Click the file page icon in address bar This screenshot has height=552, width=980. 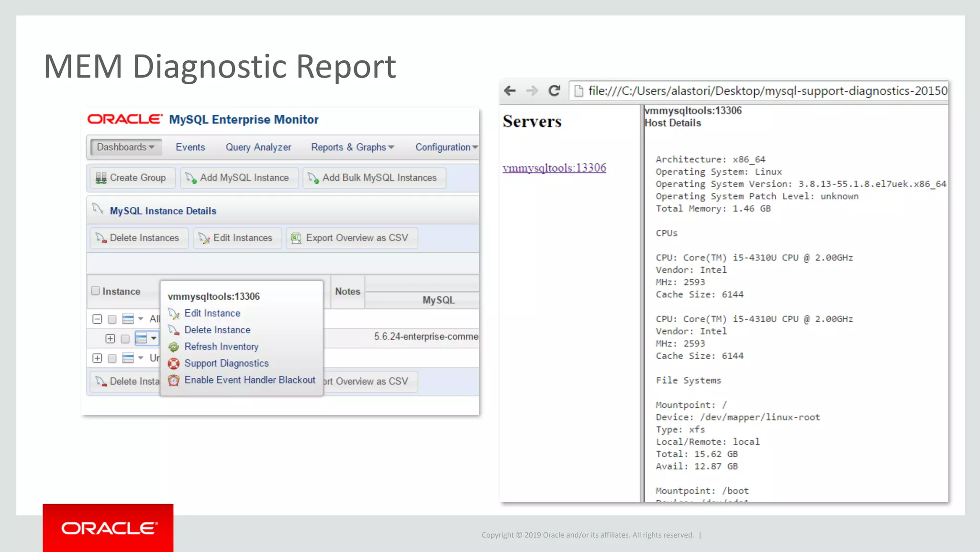click(579, 91)
